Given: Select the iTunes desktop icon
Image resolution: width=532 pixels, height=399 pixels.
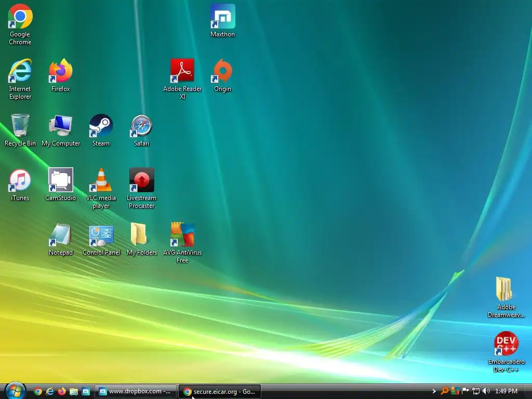Looking at the screenshot, I should coord(20,184).
